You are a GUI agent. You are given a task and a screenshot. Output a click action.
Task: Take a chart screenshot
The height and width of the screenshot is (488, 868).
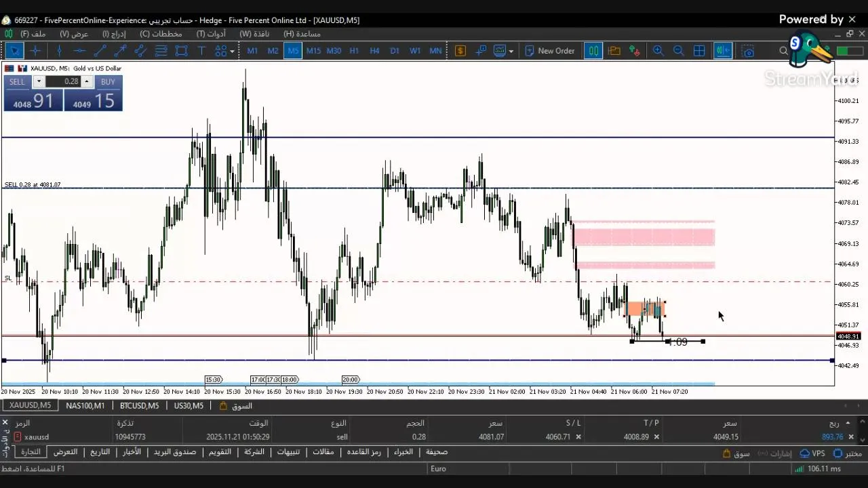click(x=748, y=51)
